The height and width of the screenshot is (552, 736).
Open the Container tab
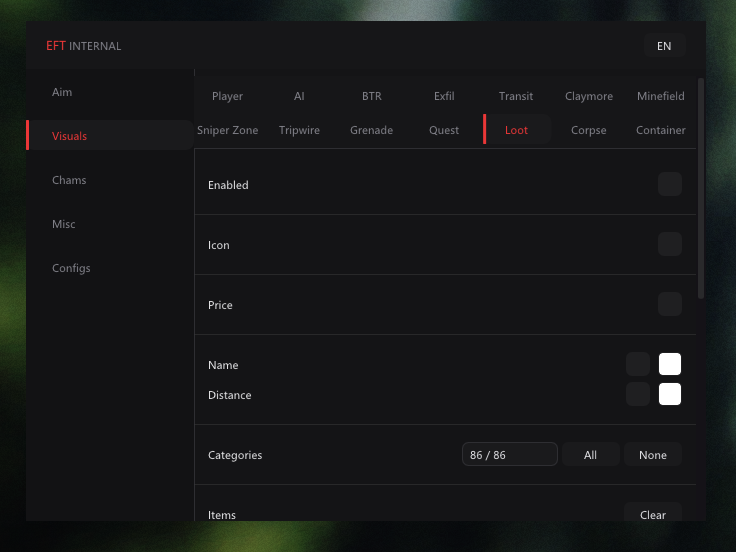tap(660, 130)
